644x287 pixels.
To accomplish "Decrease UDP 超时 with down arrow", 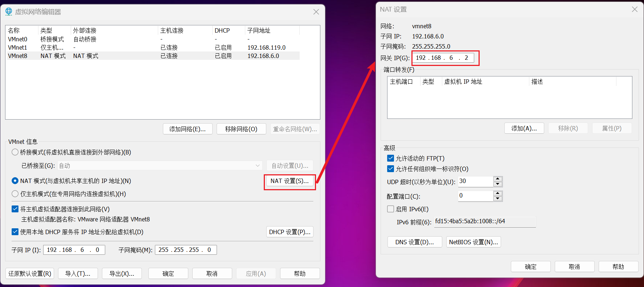I will point(498,184).
